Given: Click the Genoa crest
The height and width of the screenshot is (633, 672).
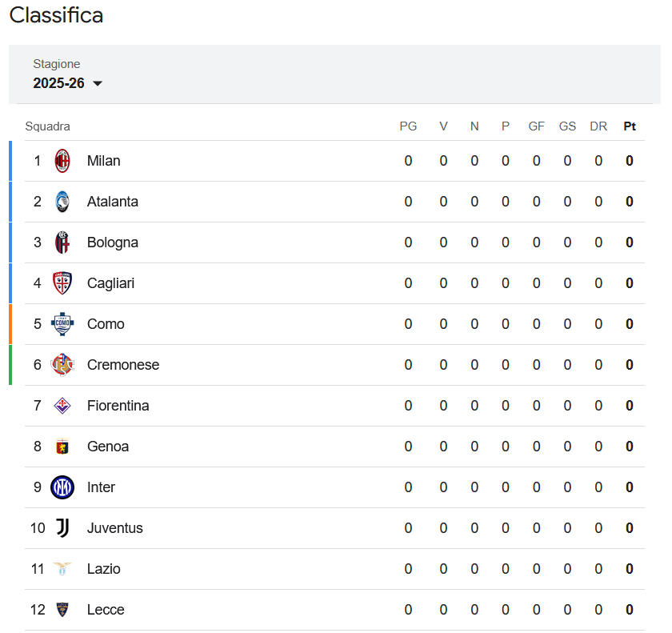Looking at the screenshot, I should tap(62, 447).
